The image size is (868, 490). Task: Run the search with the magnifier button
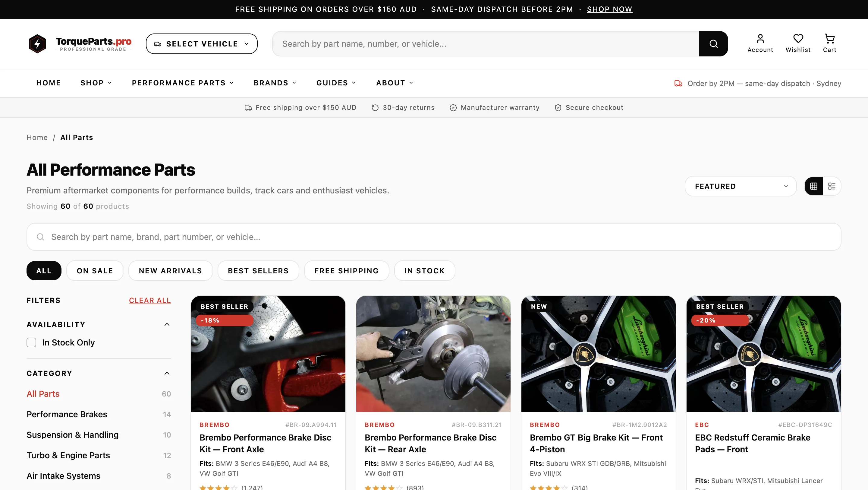coord(713,43)
